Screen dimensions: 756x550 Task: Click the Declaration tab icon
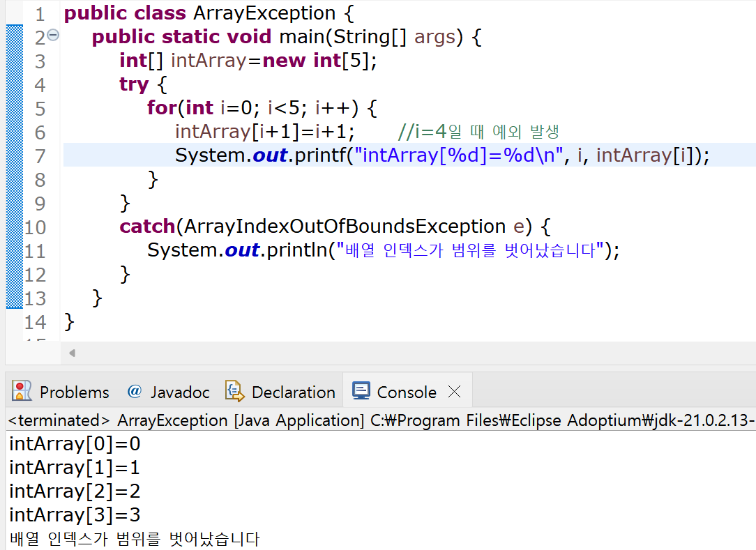click(x=235, y=391)
